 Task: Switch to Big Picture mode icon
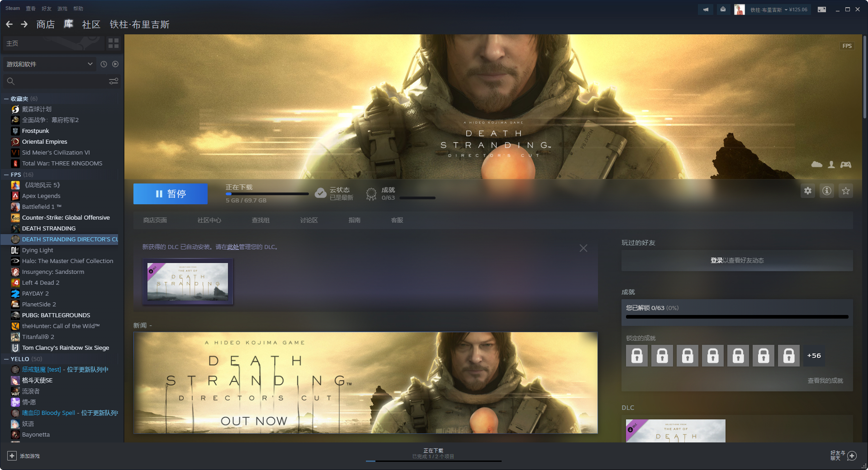[x=822, y=9]
